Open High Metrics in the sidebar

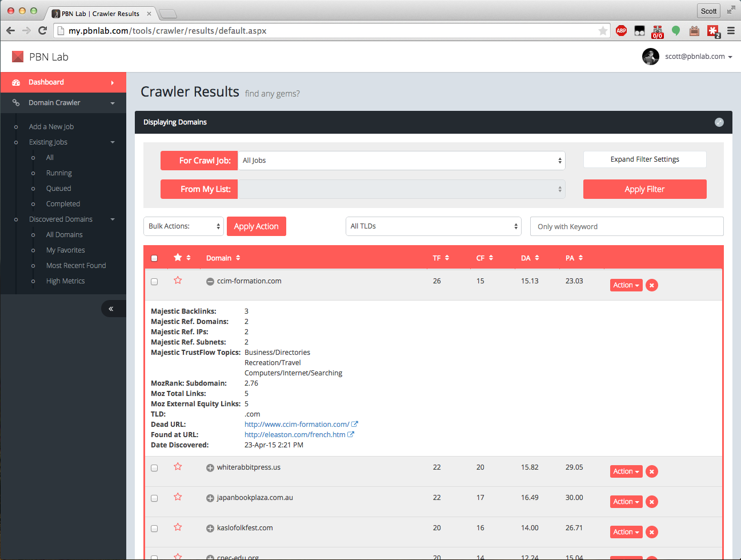65,281
